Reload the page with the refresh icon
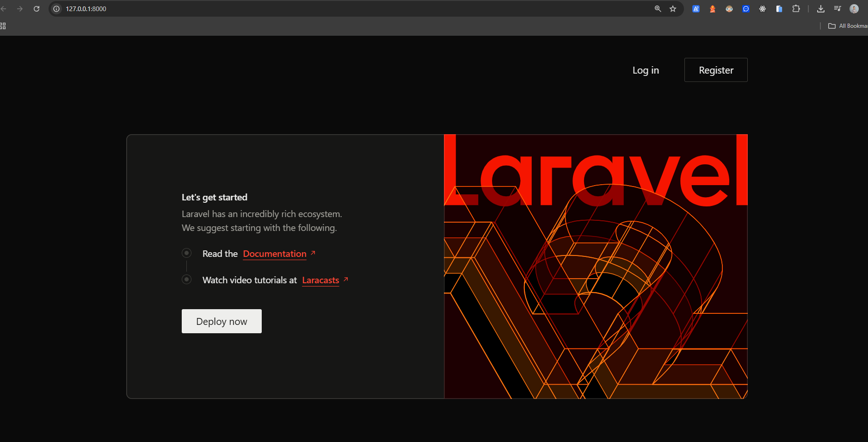 (37, 9)
